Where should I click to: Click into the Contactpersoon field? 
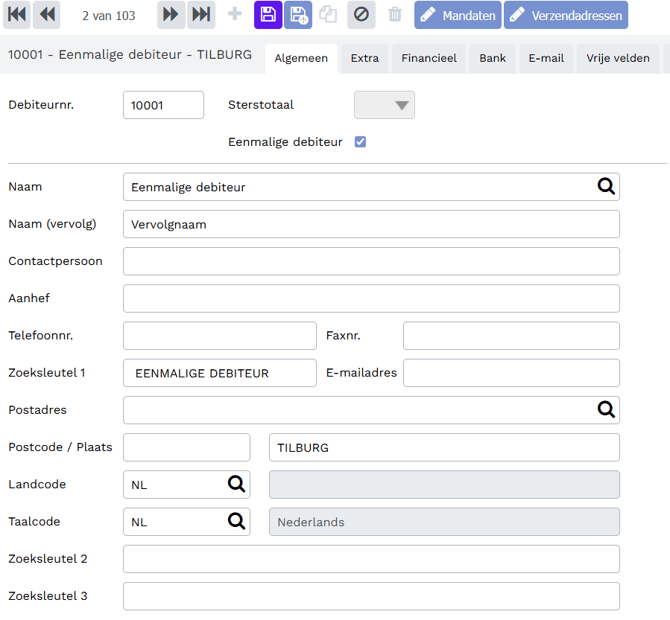[x=371, y=262]
